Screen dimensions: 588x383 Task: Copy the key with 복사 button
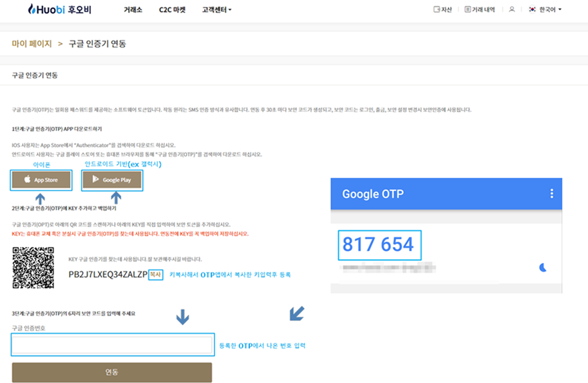pyautogui.click(x=156, y=275)
